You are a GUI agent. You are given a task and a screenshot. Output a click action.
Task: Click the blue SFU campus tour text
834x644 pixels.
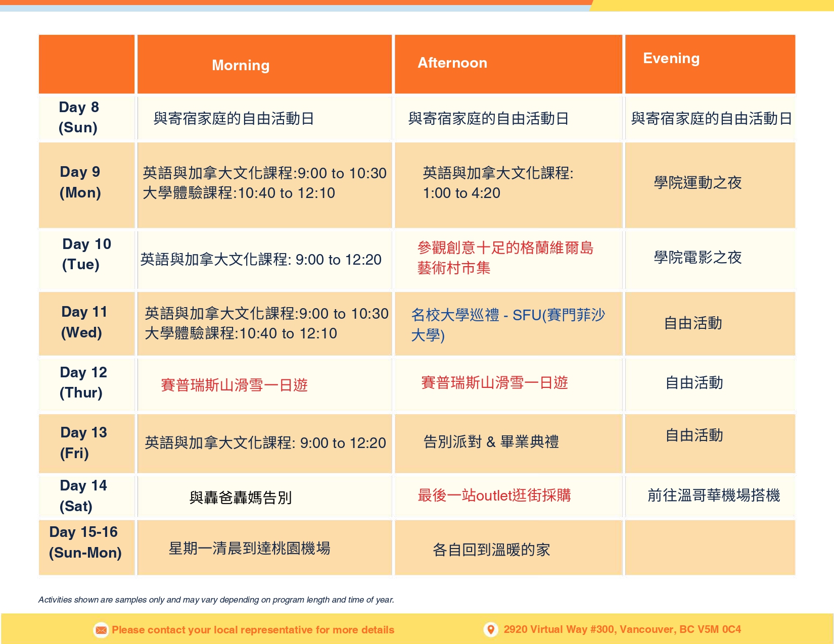507,325
